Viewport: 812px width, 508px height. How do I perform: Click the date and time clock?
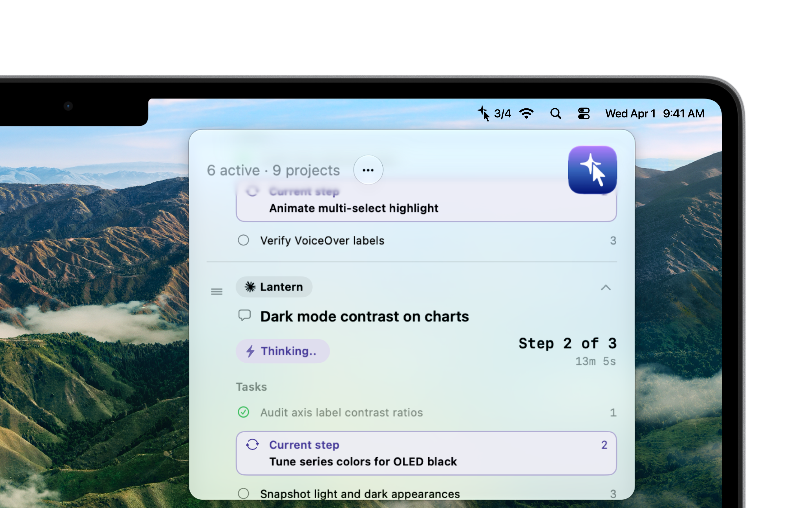pos(655,113)
